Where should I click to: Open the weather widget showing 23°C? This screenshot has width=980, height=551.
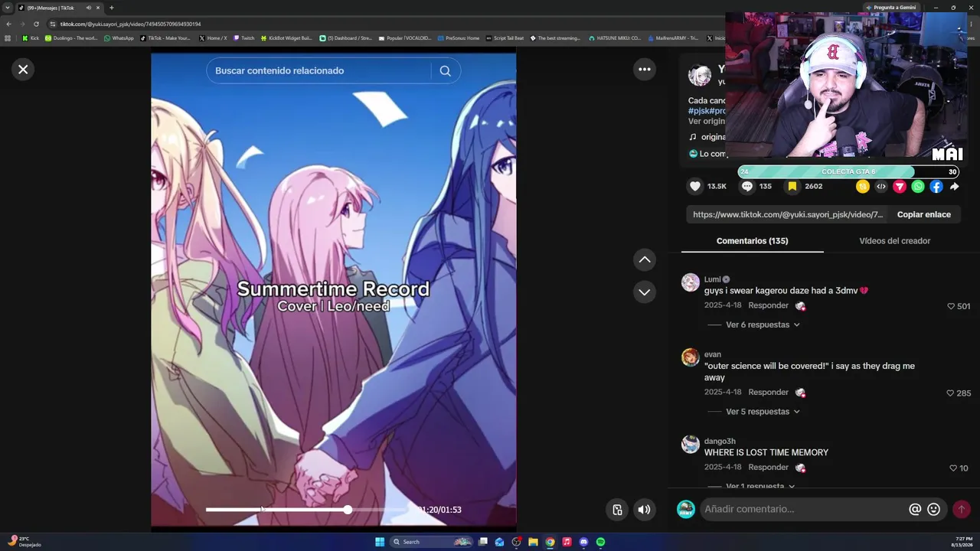pos(24,542)
